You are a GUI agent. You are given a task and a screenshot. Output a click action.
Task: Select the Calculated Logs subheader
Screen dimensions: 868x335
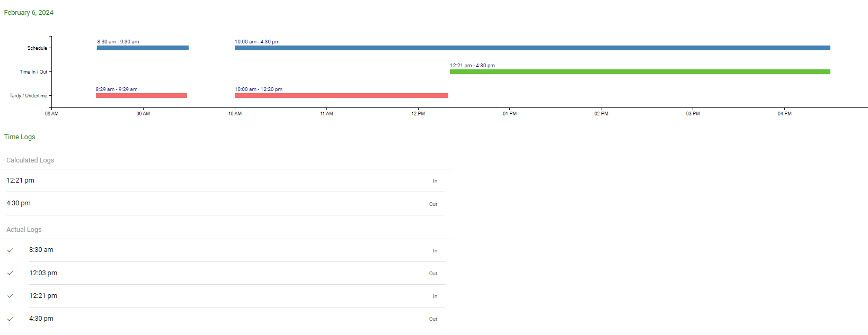tap(30, 160)
